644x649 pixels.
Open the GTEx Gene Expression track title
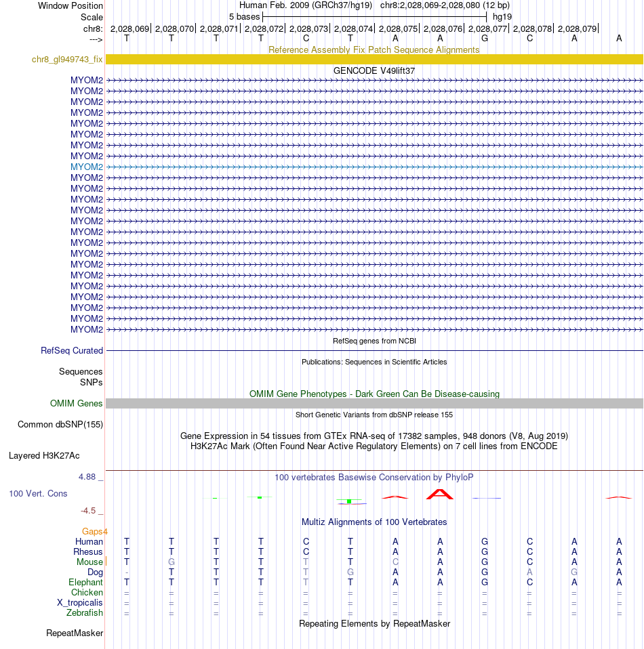tap(374, 436)
